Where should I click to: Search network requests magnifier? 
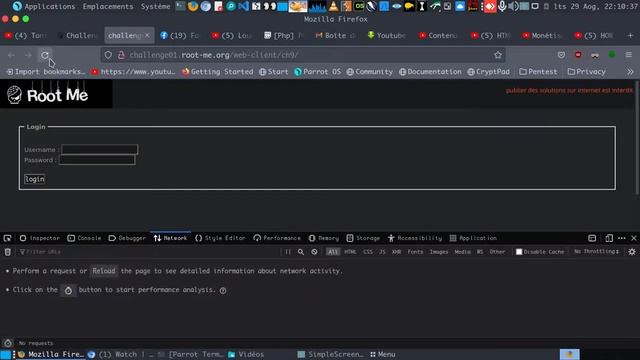pyautogui.click(x=301, y=252)
